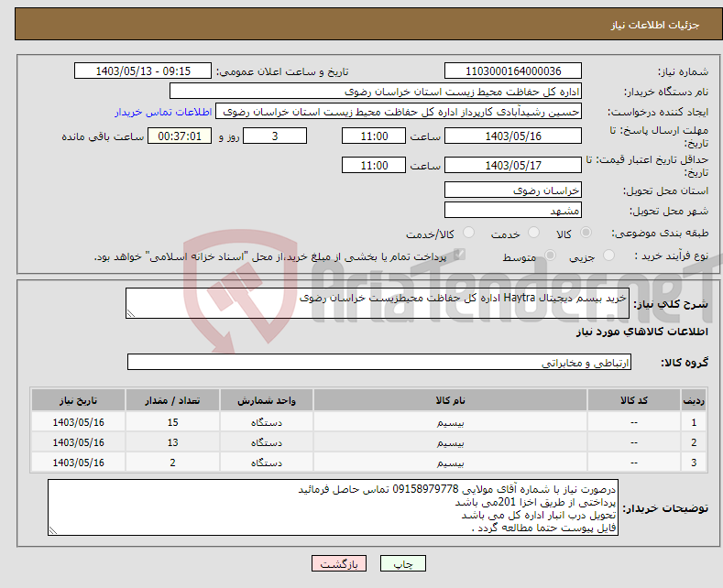Click the resize handle of شرح کلی نیاز text area

[131, 313]
